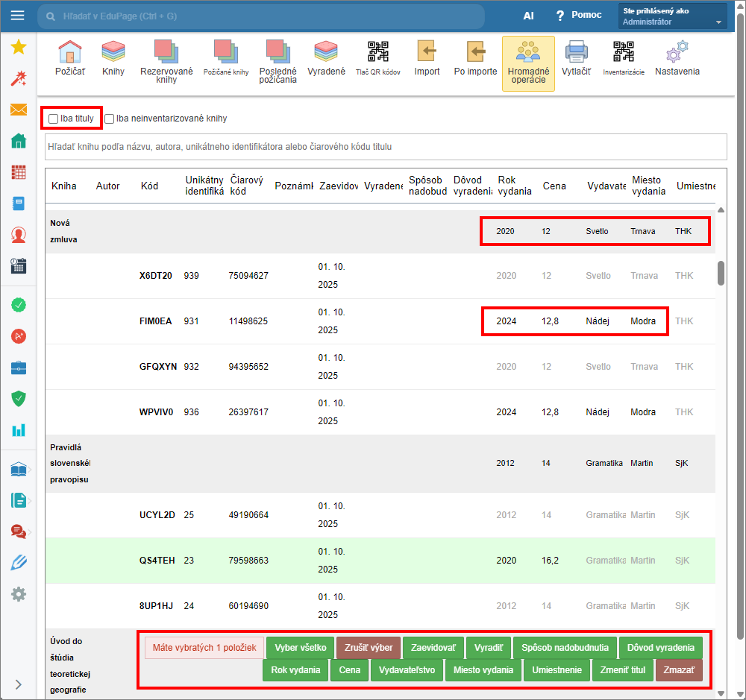
Task: Click the vertical table scrollbar thumb
Action: pyautogui.click(x=721, y=273)
